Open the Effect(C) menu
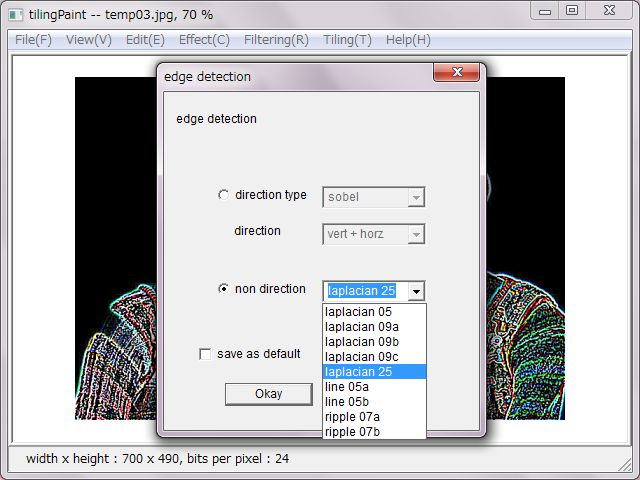The image size is (640, 480). (x=204, y=40)
